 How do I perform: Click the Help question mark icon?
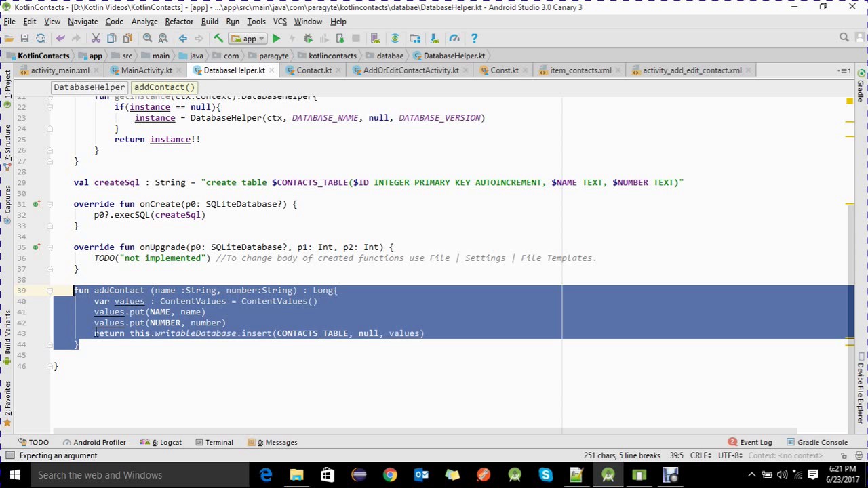(x=474, y=39)
